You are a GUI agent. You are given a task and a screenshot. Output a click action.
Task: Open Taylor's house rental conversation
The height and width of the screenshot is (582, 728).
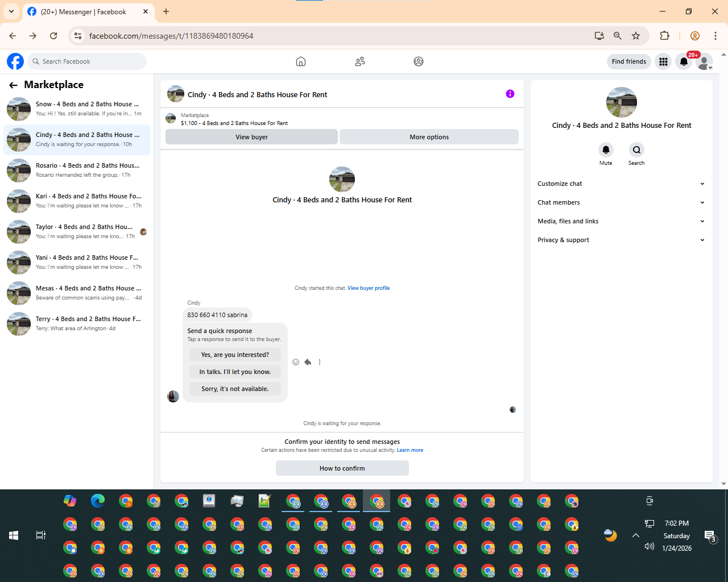click(77, 231)
